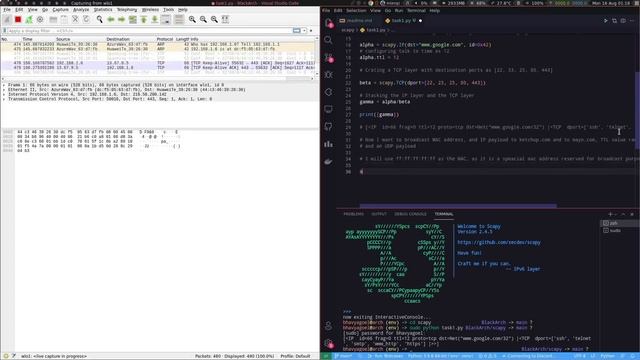This screenshot has height=360, width=640.
Task: Open VS Code Source Control view
Action: pyautogui.click(x=329, y=58)
